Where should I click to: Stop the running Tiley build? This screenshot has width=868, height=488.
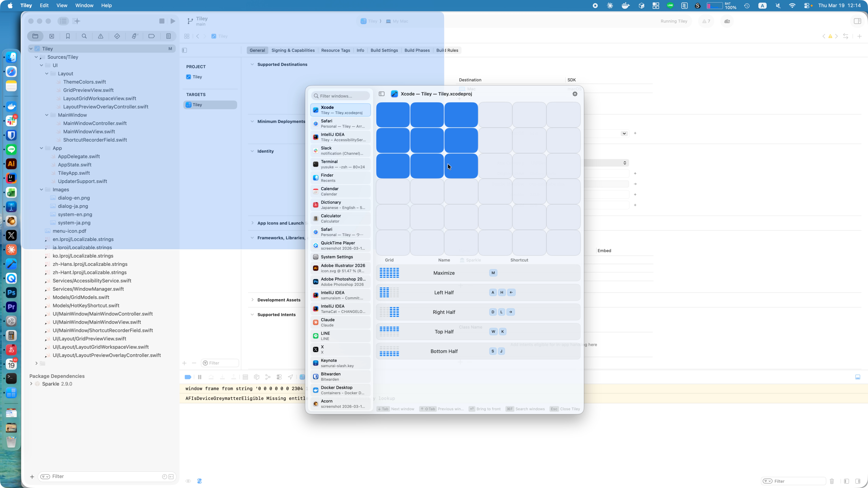pos(162,21)
